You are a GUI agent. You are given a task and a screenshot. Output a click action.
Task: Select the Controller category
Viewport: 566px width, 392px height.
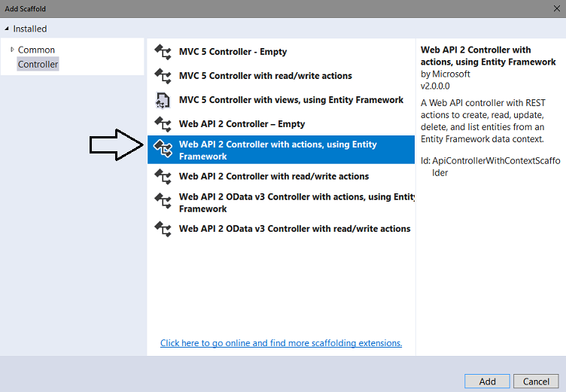[38, 64]
